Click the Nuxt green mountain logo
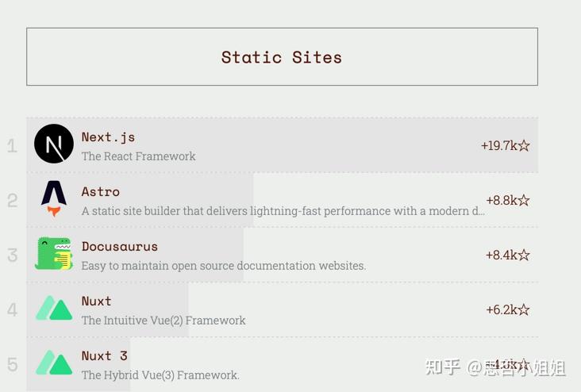This screenshot has height=392, width=581. [54, 309]
